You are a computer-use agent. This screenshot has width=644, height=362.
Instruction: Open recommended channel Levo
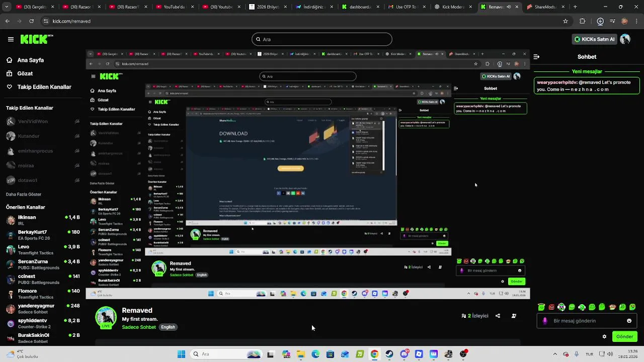pos(43,249)
